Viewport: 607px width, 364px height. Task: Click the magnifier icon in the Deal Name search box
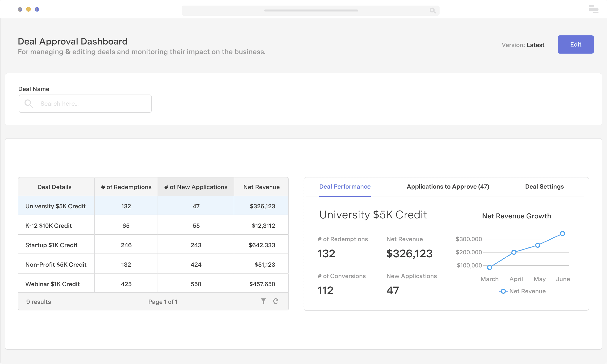(x=29, y=103)
